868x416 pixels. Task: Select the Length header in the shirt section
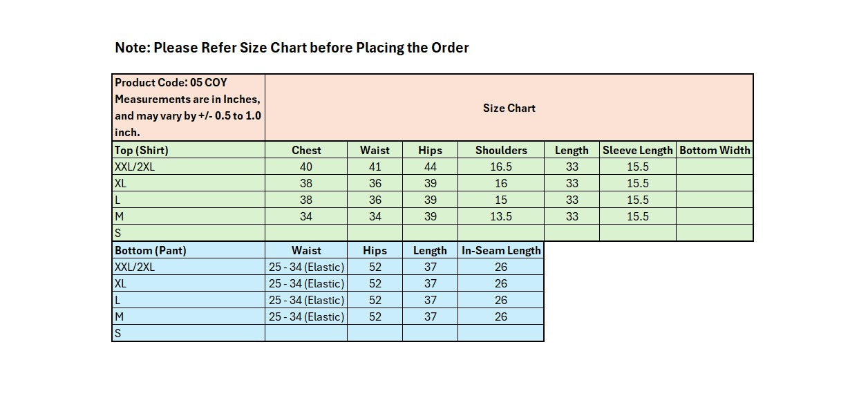(x=572, y=150)
